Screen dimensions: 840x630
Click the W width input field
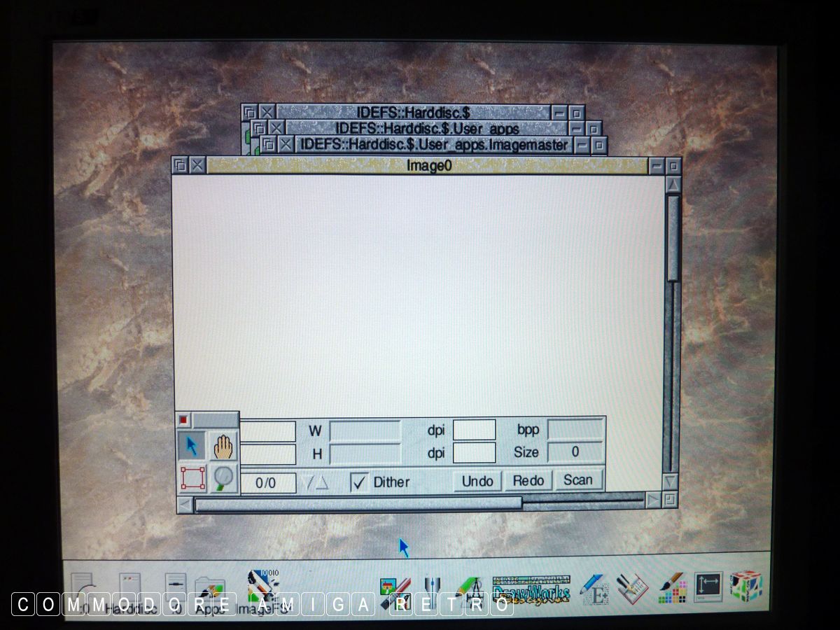(365, 430)
